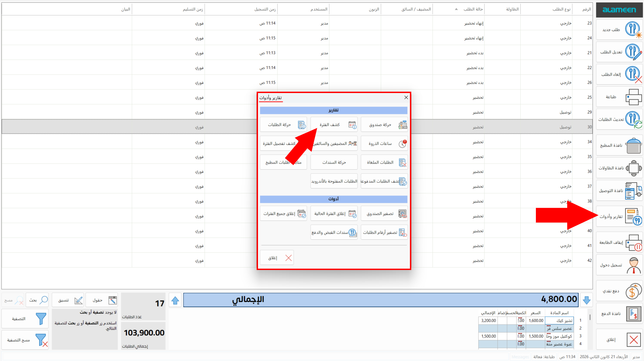
Task: Apply the التصفية filter funnel
Action: point(25,319)
